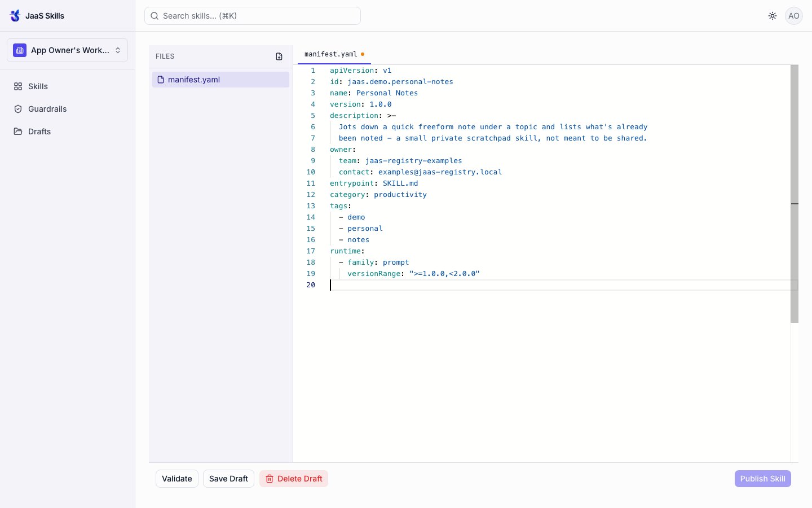Click versionRange value '>=1.0.0,<2.0.0'
Viewport: 812px width, 508px height.
[444, 274]
